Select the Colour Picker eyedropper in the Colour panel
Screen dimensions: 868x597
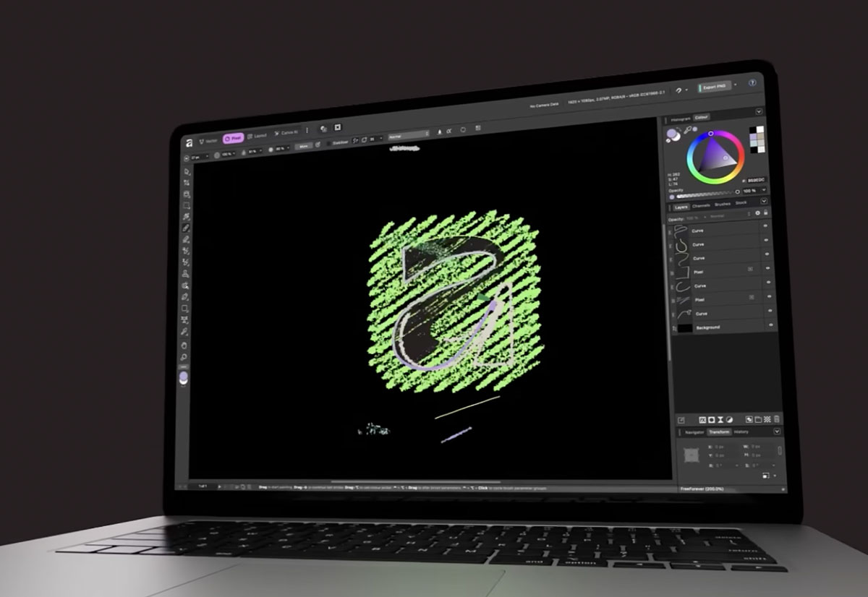(x=687, y=129)
